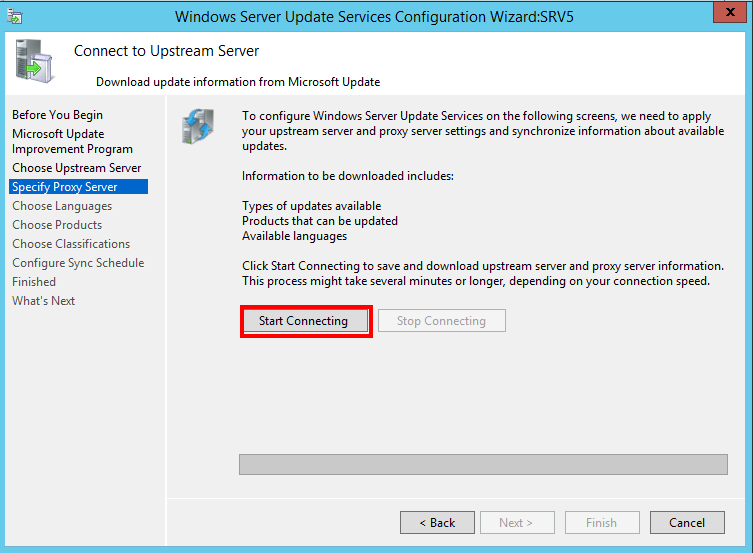
Task: Click the Connect to Upstream Server heading
Action: pyautogui.click(x=166, y=51)
